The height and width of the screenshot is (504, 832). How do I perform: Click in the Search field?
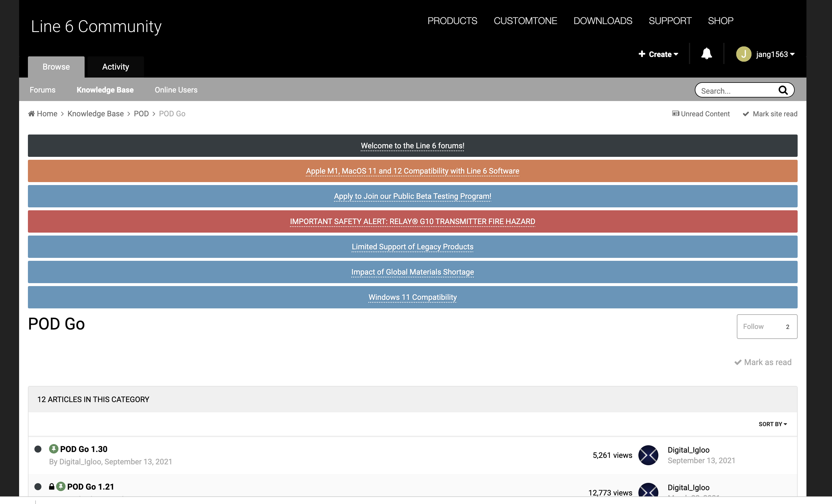[x=738, y=90]
